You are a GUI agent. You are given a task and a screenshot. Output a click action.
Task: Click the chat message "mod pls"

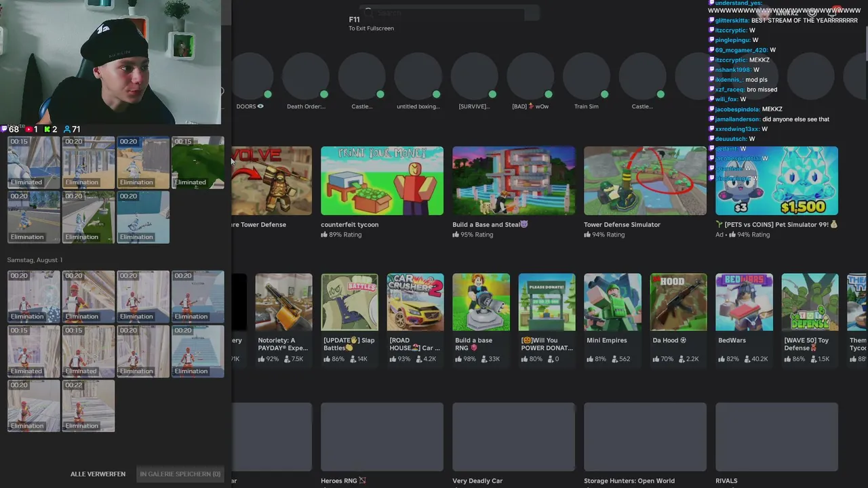756,80
